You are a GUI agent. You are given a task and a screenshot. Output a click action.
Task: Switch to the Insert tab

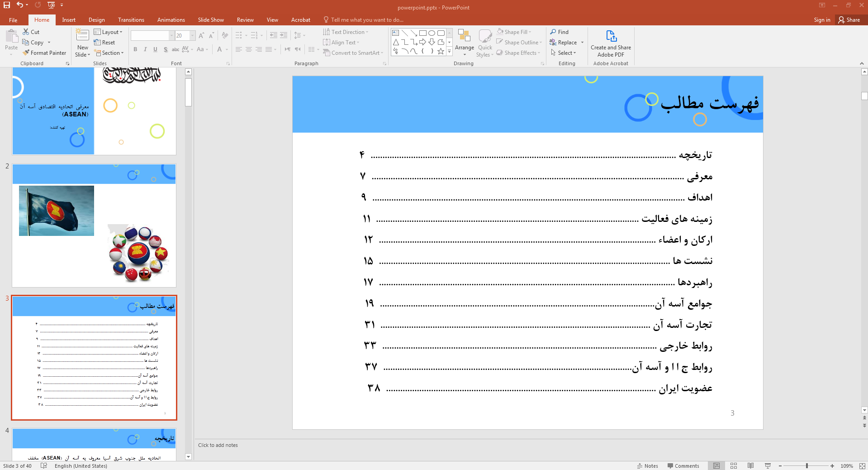(x=69, y=20)
